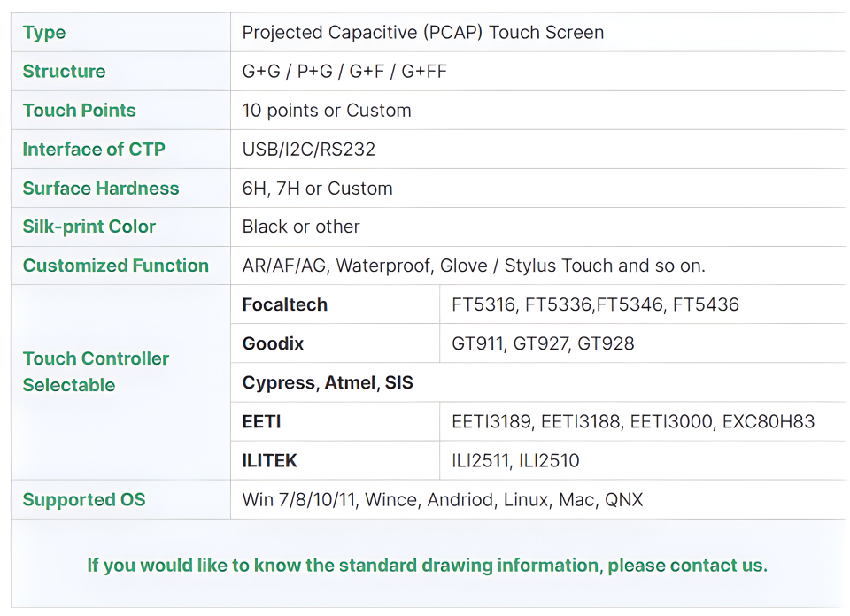
Task: Click the "Win 7/8/10/11" operating systems text
Action: coord(299,500)
